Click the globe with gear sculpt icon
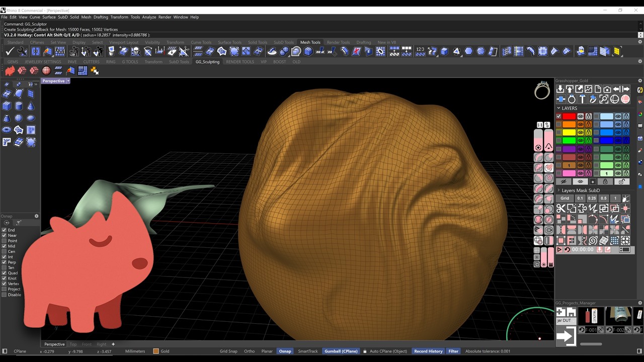This screenshot has width=644, height=362. 538,241
